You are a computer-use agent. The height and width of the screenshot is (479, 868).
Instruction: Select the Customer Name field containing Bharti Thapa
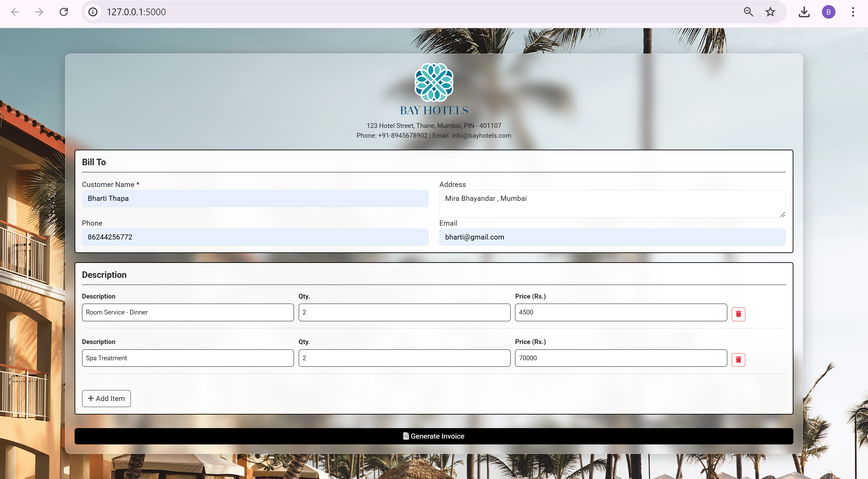[x=255, y=198]
